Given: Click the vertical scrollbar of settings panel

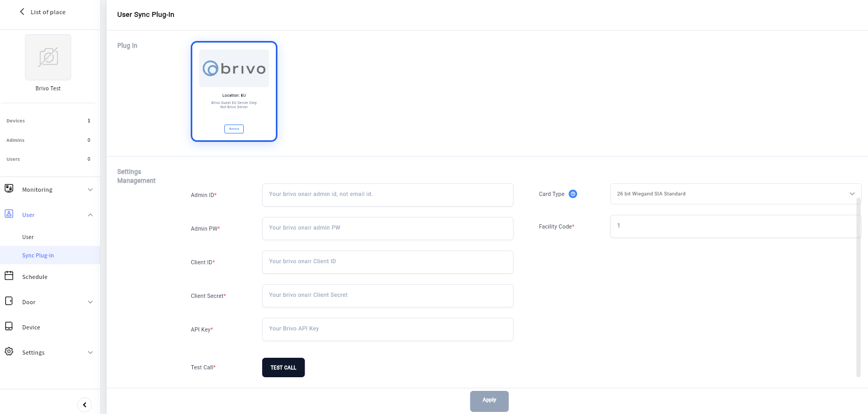Looking at the screenshot, I should pyautogui.click(x=859, y=287).
